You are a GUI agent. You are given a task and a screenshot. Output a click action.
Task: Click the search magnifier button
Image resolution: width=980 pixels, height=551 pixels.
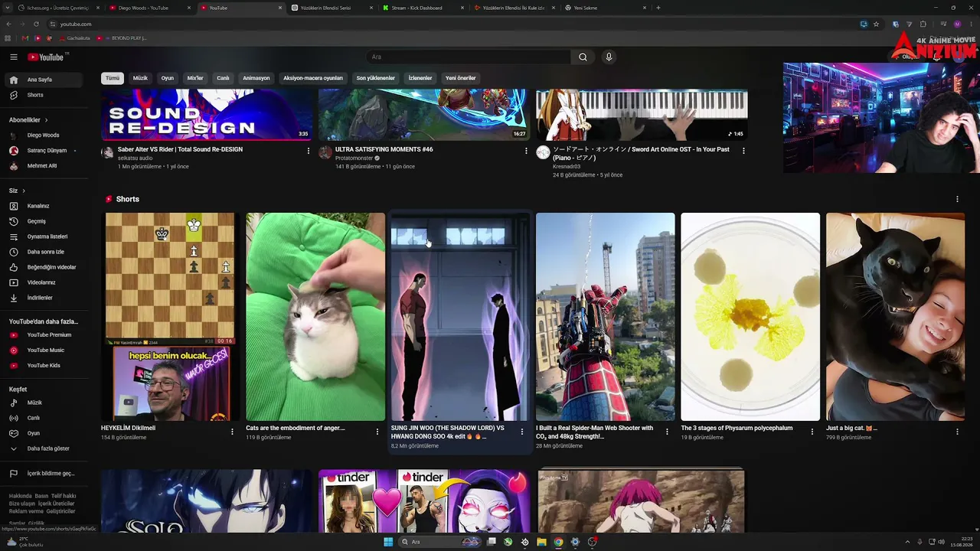tap(583, 57)
